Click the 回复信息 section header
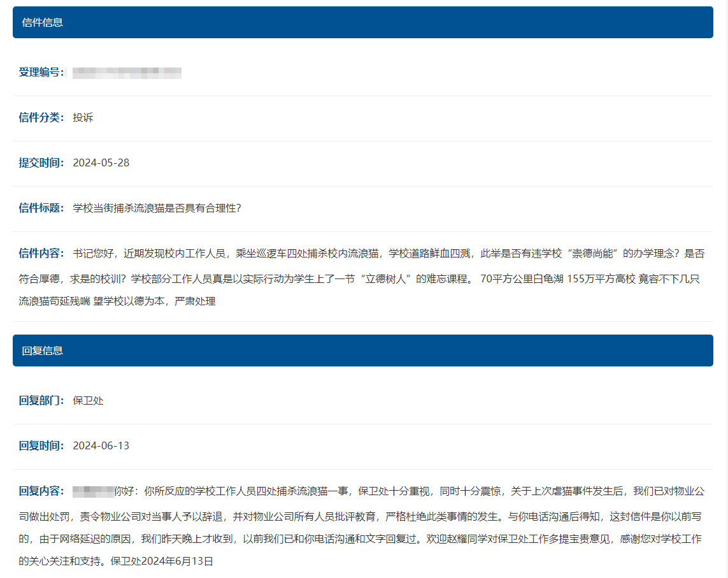The height and width of the screenshot is (578, 728). pos(43,350)
